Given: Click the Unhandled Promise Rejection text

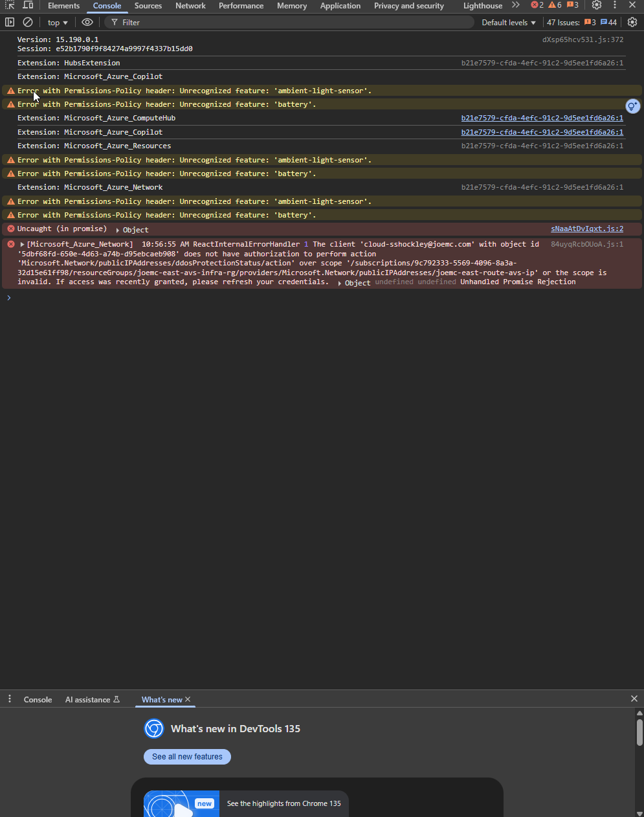Looking at the screenshot, I should pos(518,282).
